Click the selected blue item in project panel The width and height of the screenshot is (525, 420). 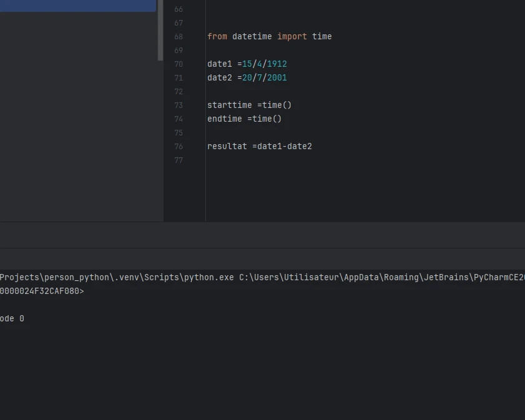pos(77,6)
